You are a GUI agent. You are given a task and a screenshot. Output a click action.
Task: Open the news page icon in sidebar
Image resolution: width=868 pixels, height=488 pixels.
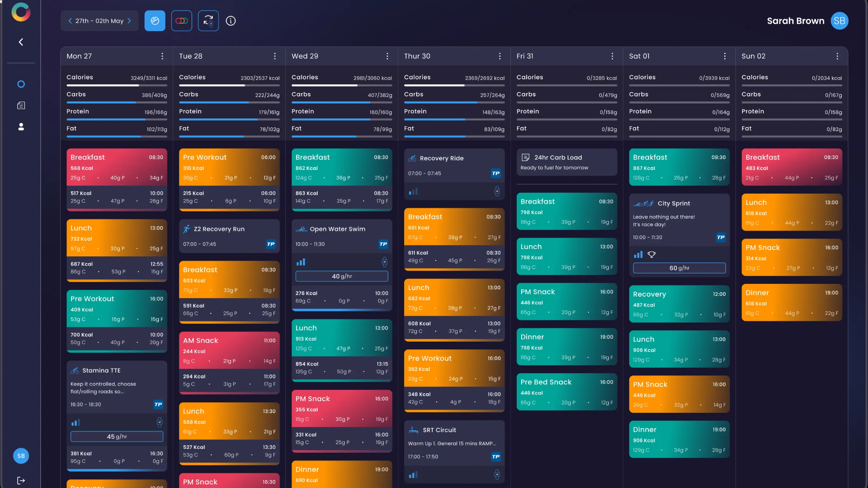pos(21,105)
